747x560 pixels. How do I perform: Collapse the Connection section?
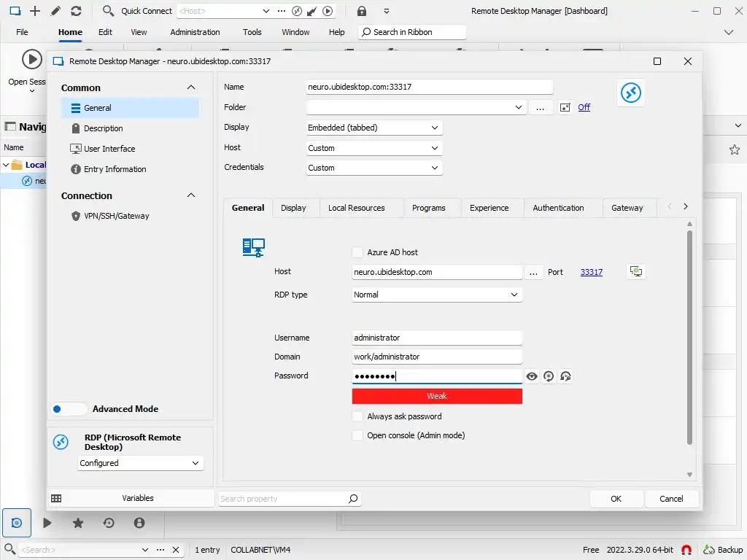pyautogui.click(x=191, y=195)
